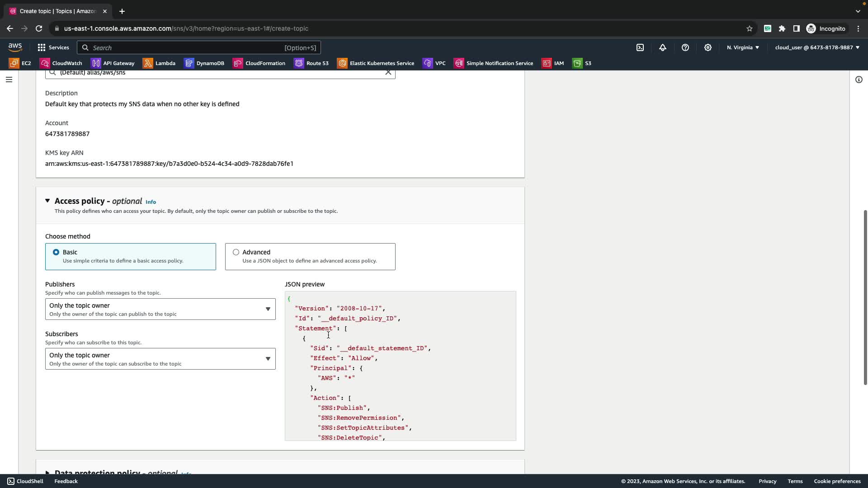868x488 pixels.
Task: Open the Lambda shortcut in favorites bar
Action: point(159,63)
